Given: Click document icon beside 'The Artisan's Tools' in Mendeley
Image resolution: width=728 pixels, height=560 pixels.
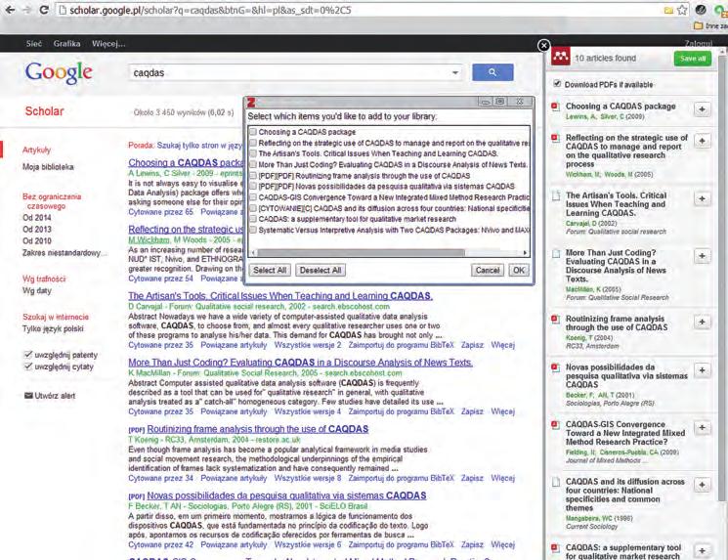Looking at the screenshot, I should tap(555, 196).
